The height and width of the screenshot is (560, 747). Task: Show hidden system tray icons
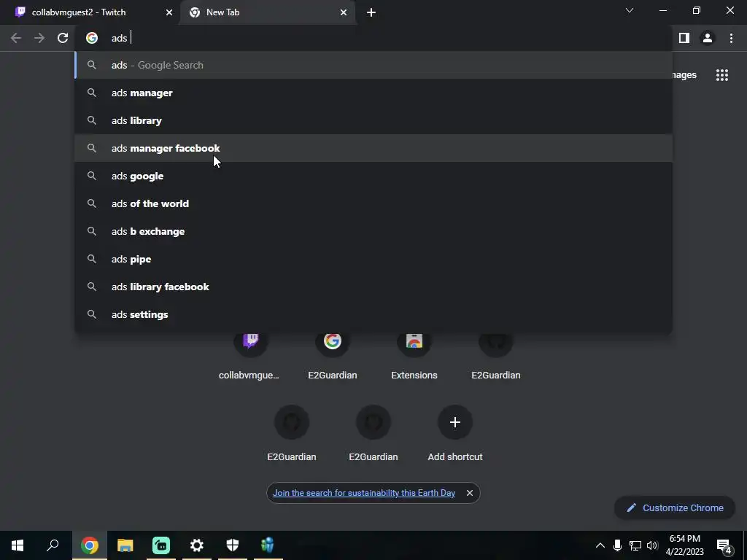(x=600, y=545)
